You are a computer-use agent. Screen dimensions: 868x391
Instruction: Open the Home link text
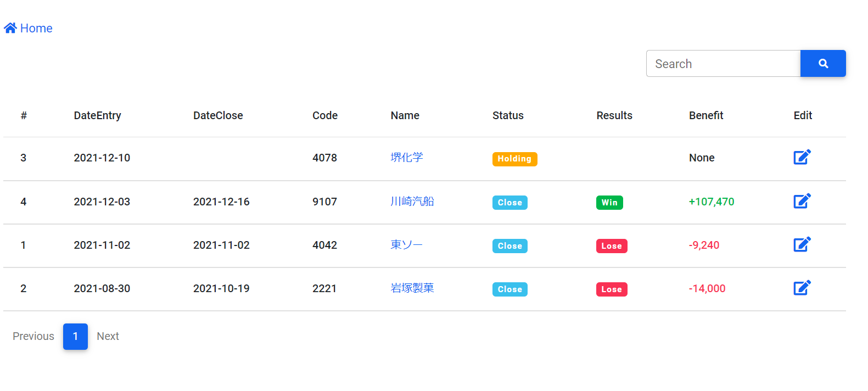36,29
